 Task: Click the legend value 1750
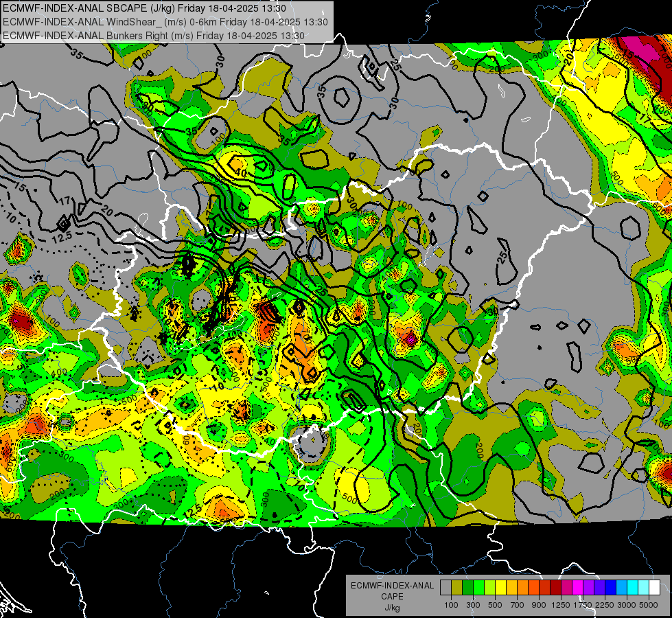tap(583, 605)
